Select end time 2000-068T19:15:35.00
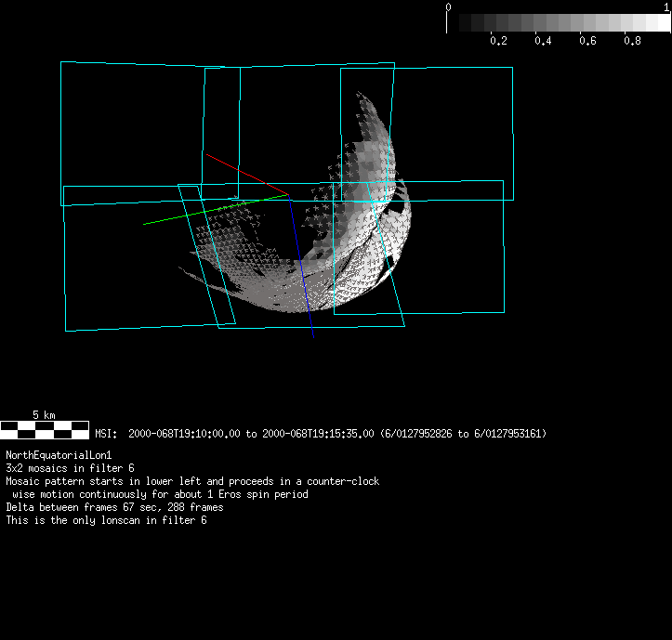 tap(319, 434)
